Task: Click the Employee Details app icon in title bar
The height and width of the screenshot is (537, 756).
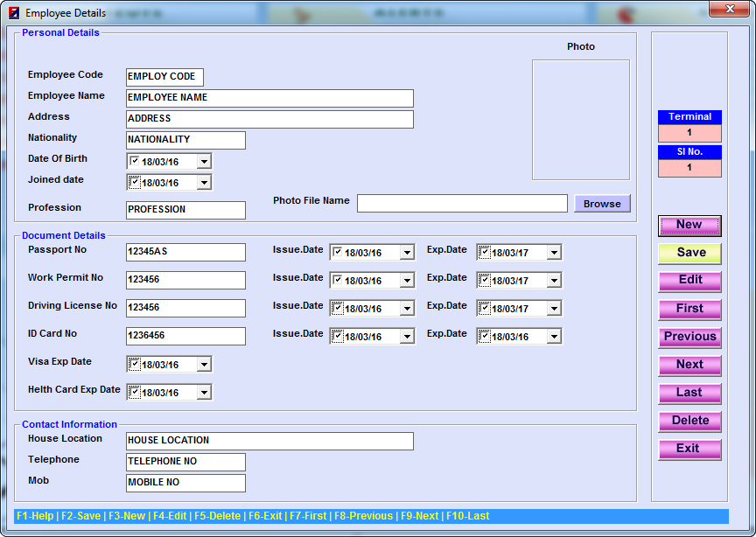Action: (13, 13)
